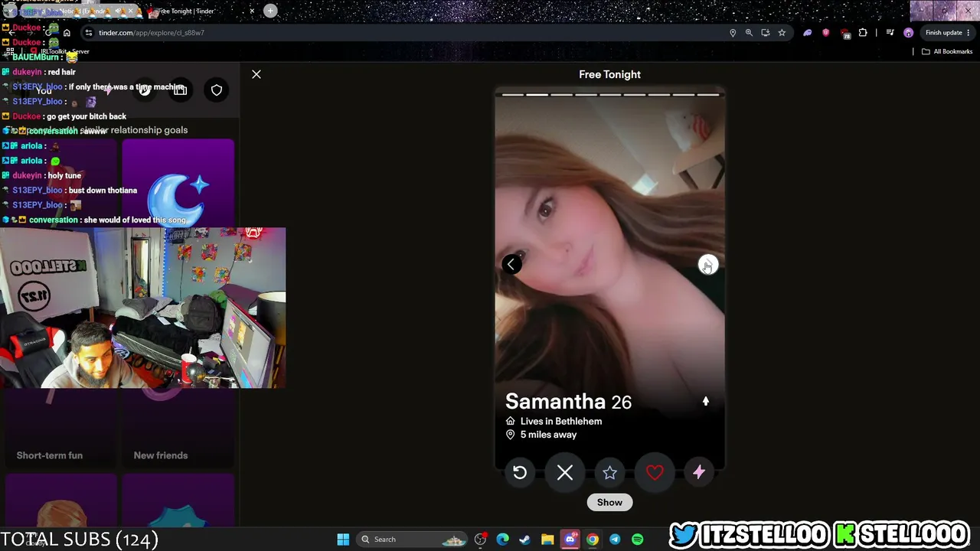Like Samantha with the heart button

tap(655, 473)
